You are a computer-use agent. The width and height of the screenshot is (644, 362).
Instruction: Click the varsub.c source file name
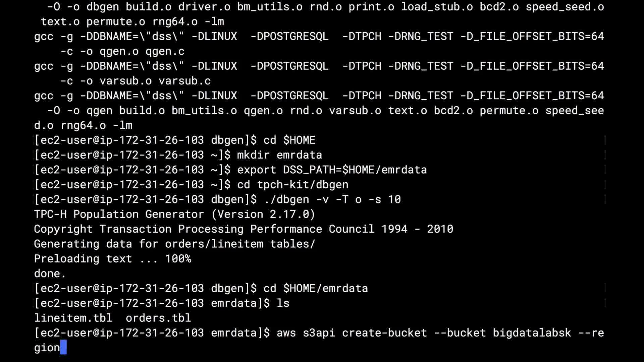coord(184,81)
